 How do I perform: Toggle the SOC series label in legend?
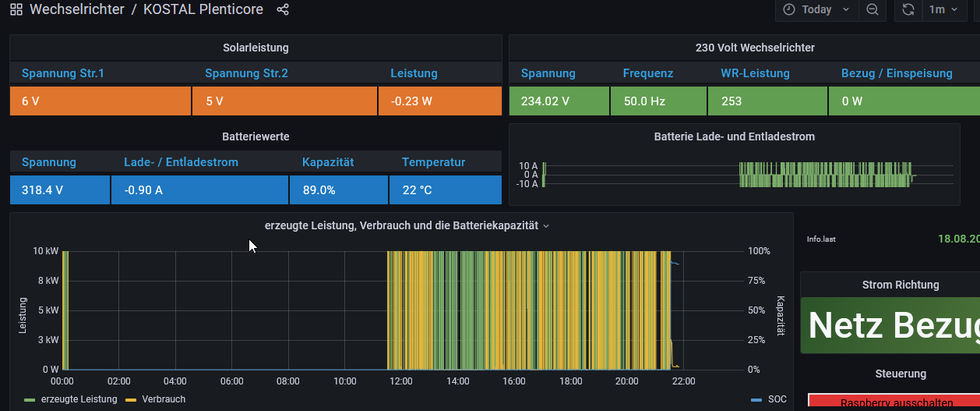777,399
